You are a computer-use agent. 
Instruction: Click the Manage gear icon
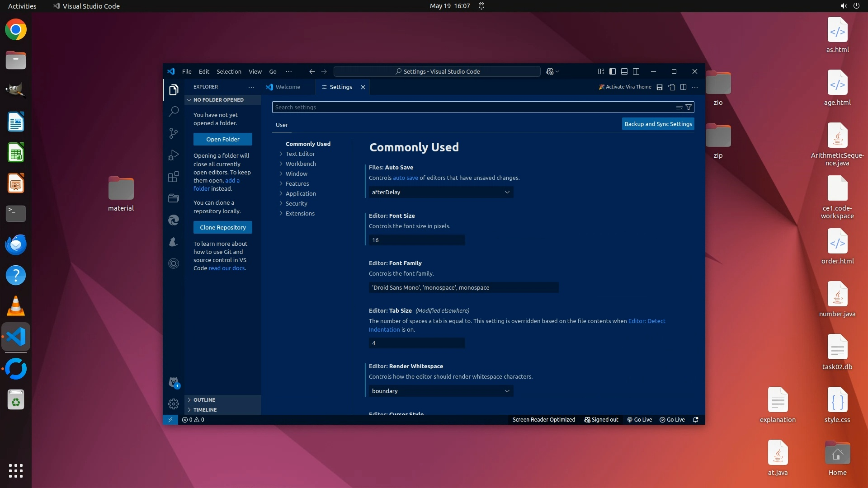point(174,404)
